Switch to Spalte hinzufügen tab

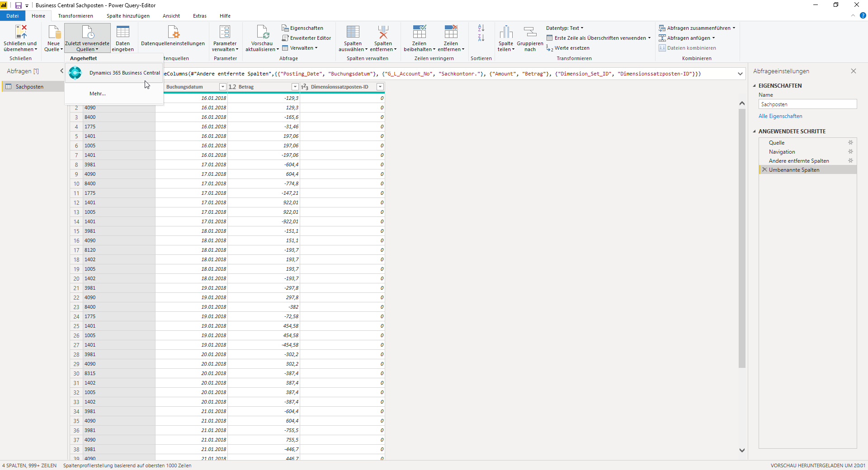pyautogui.click(x=128, y=16)
